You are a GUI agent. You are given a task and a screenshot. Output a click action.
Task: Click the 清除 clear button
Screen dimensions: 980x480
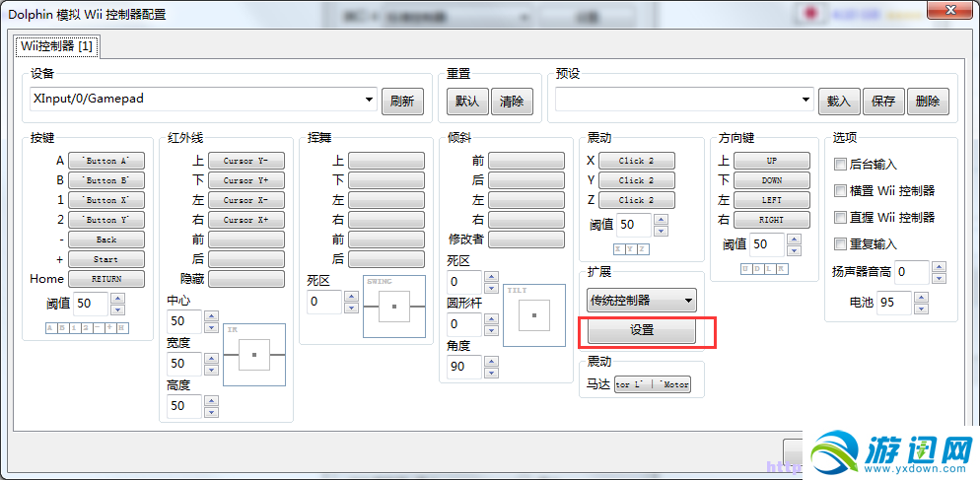pyautogui.click(x=512, y=102)
